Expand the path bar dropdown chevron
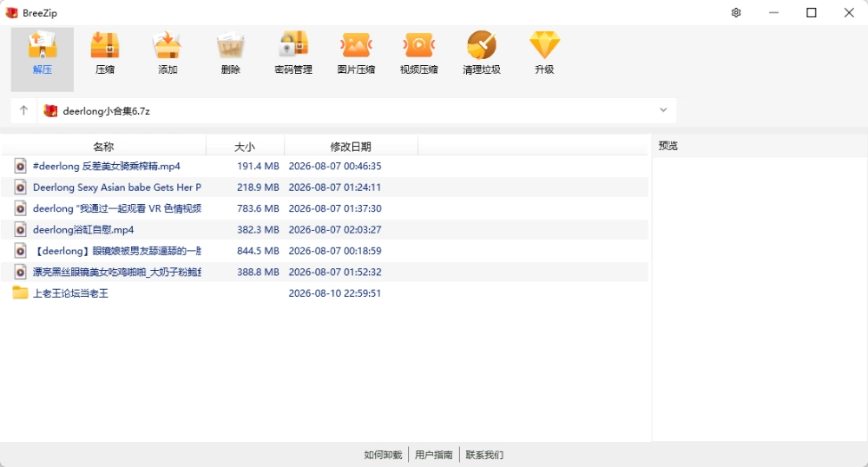Image resolution: width=868 pixels, height=467 pixels. (663, 110)
